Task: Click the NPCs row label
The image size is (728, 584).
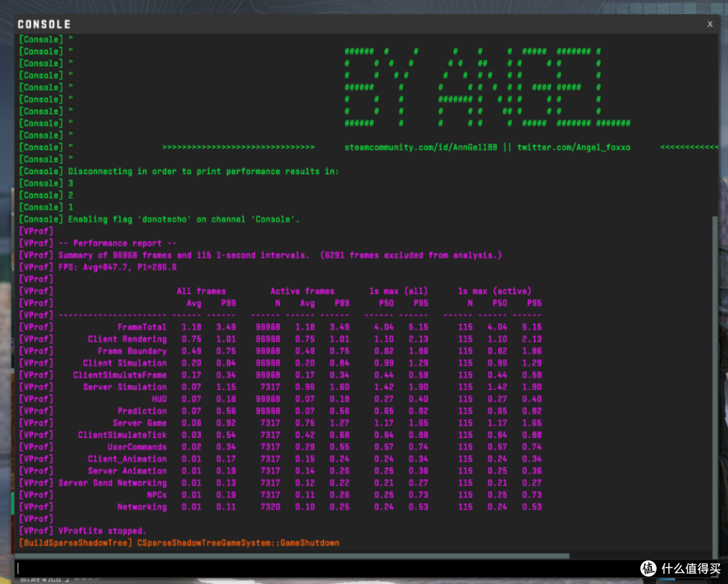Action: click(156, 495)
